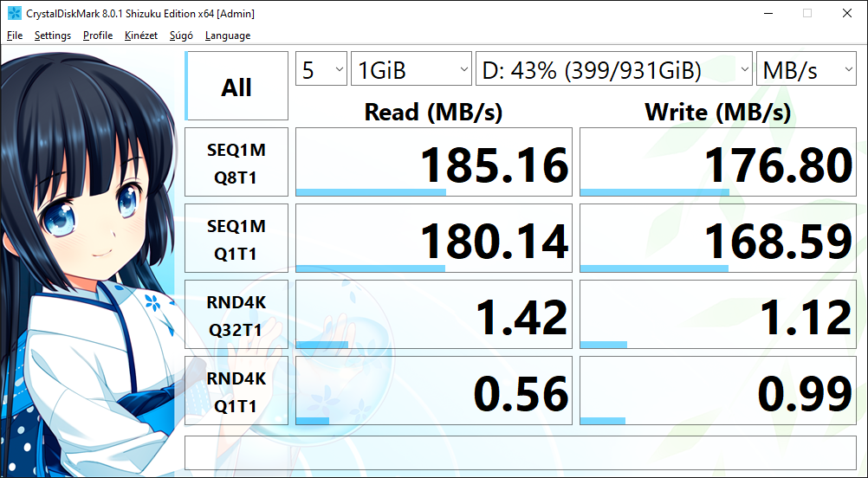Open the File menu
This screenshot has width=868, height=478.
pyautogui.click(x=15, y=36)
